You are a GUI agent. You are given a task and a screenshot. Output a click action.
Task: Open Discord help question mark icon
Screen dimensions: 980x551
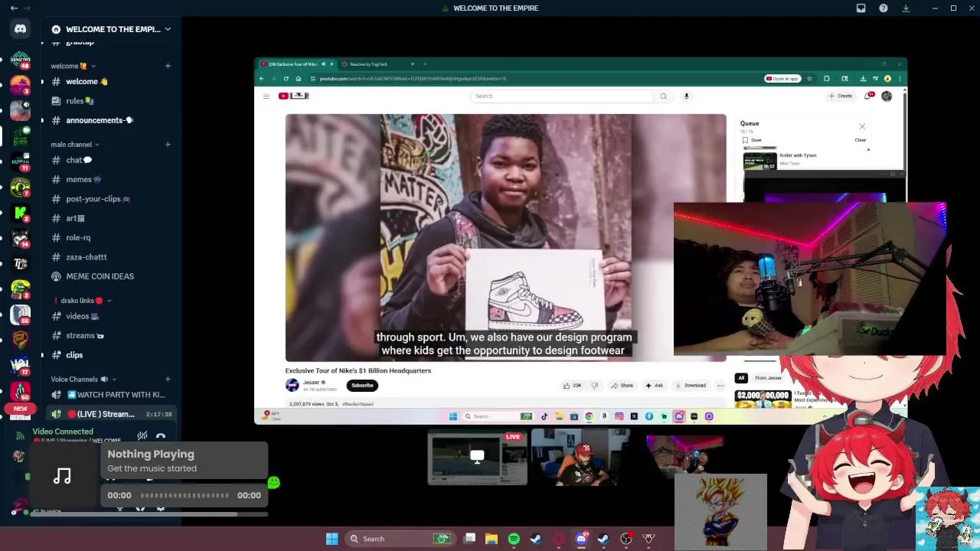[x=884, y=8]
